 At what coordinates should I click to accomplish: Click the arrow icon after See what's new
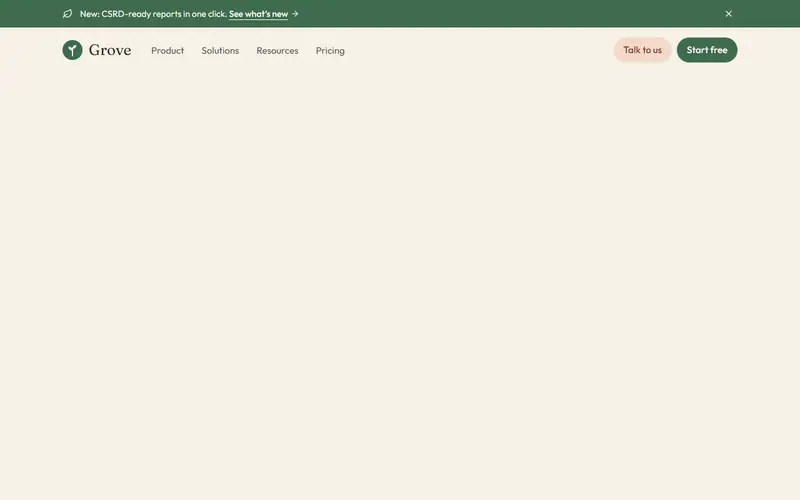tap(295, 14)
